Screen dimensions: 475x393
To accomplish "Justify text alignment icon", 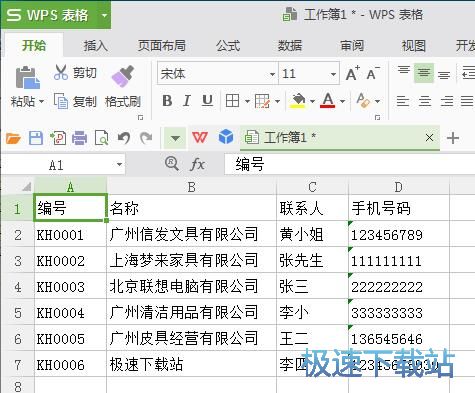I will pyautogui.click(x=467, y=101).
